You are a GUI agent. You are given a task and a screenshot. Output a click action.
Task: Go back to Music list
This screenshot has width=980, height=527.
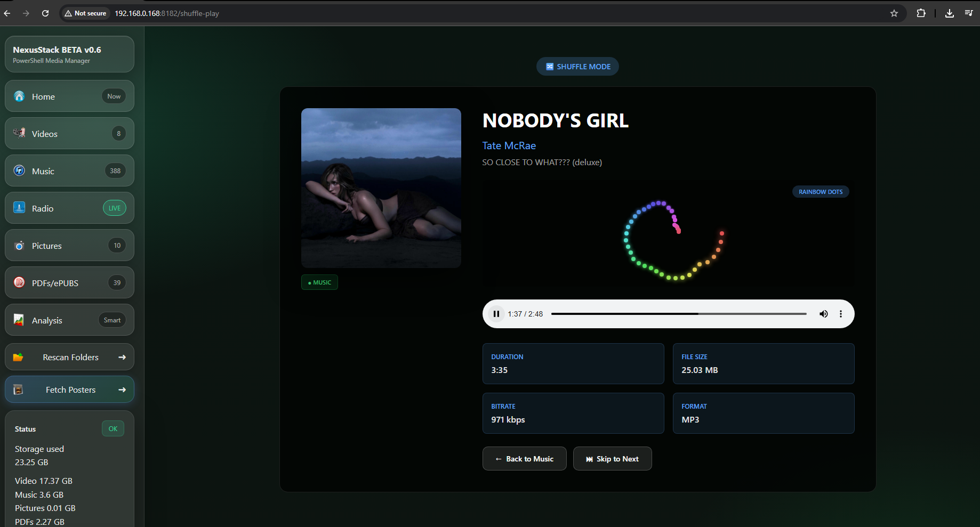524,459
